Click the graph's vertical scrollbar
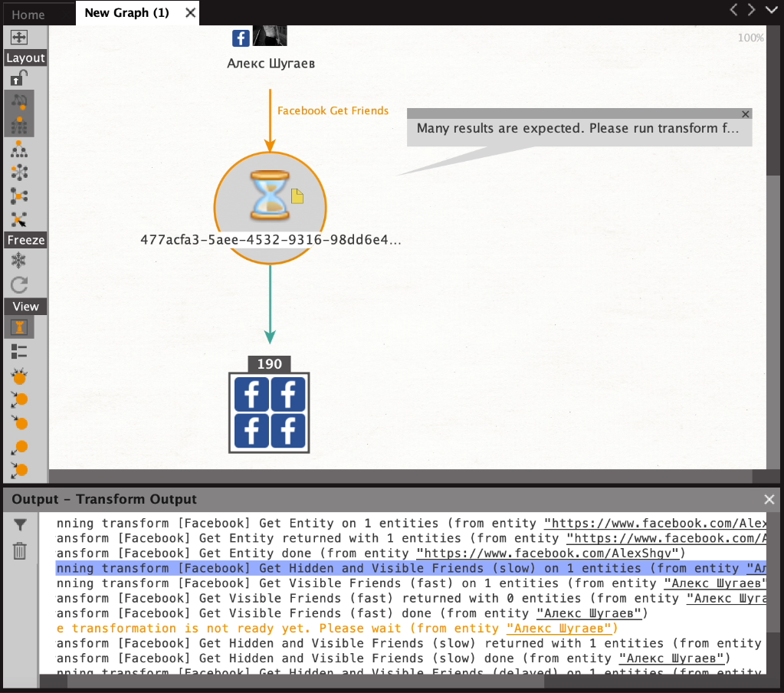 coord(773,100)
